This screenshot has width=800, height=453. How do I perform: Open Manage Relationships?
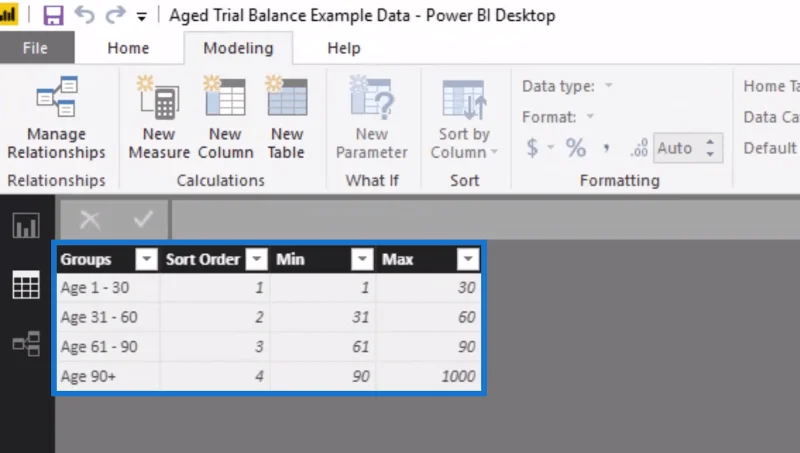coord(56,118)
